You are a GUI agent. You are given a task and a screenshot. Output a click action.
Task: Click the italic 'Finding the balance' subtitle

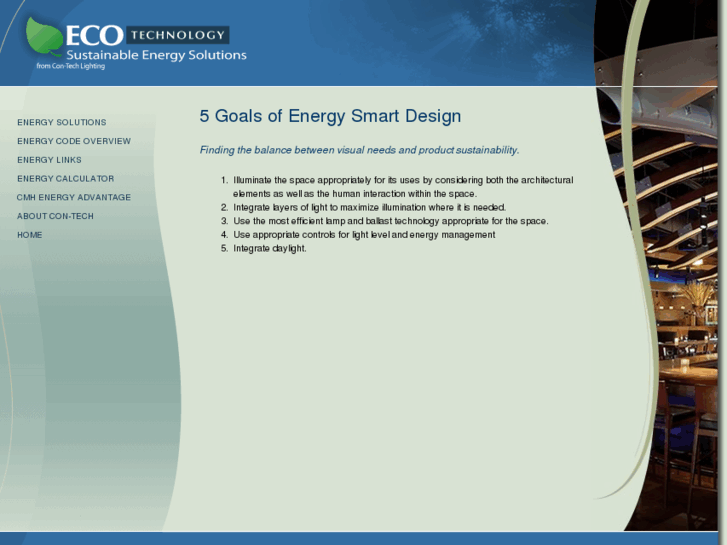359,150
